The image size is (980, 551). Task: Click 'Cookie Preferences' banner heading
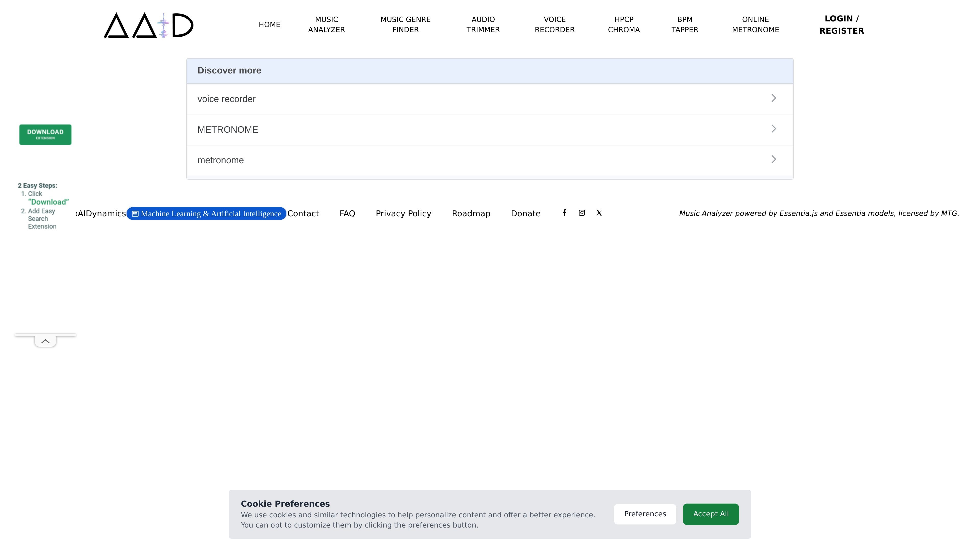click(x=285, y=504)
